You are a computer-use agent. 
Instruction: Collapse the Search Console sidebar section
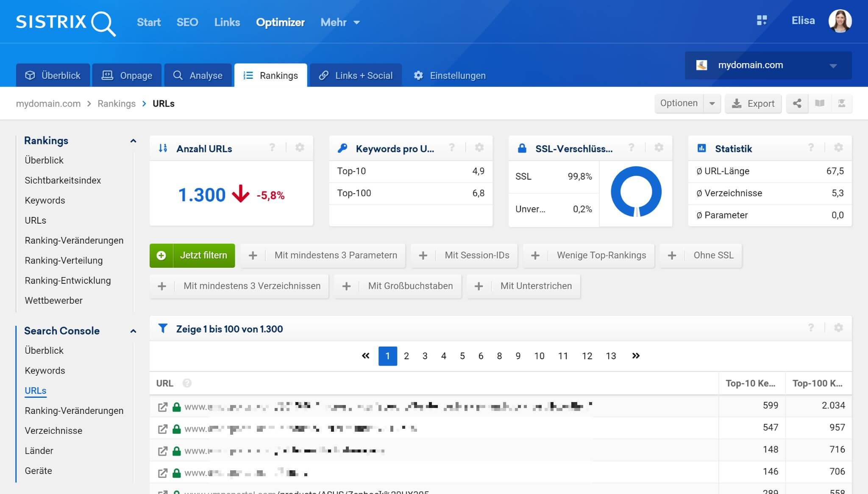(x=133, y=331)
